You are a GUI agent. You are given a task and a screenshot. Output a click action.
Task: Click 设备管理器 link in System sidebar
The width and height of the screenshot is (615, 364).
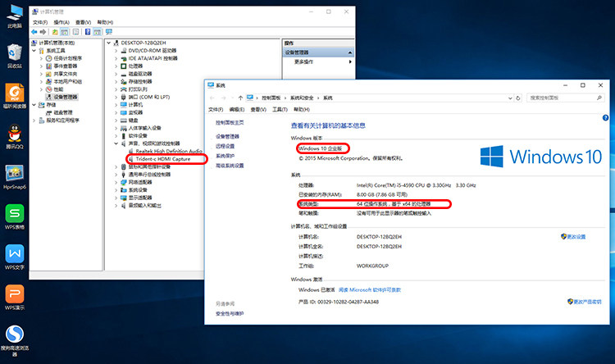pyautogui.click(x=227, y=136)
